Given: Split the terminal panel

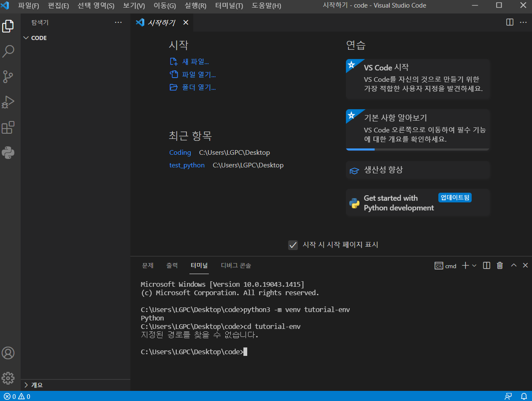Looking at the screenshot, I should point(486,265).
